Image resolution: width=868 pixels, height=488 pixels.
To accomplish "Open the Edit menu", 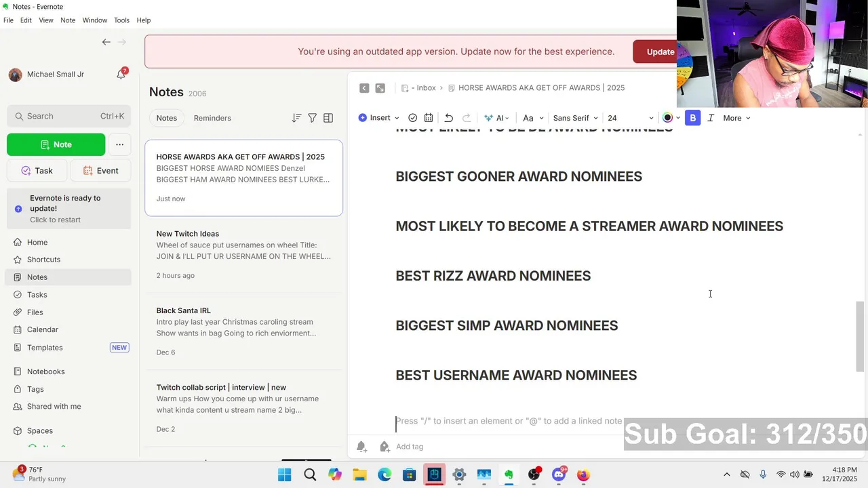I will click(x=26, y=20).
